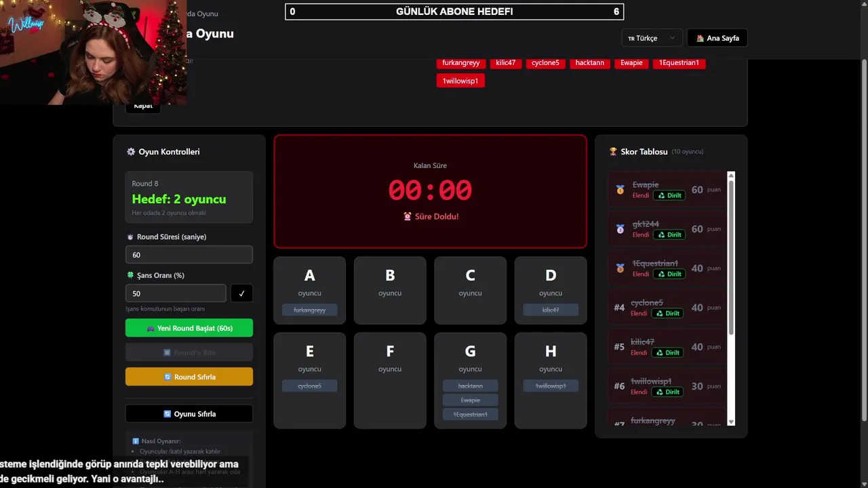Click the cyclone5 red player tag

[x=545, y=62]
